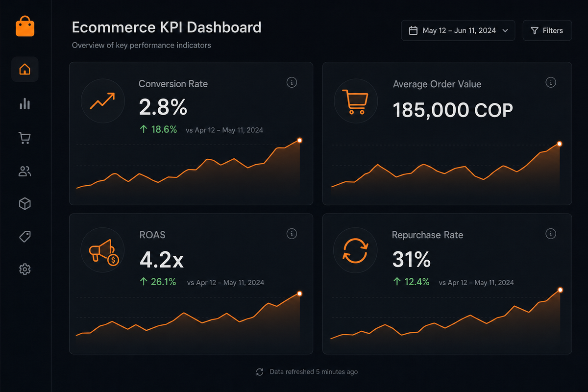The image size is (588, 392).
Task: Open the Products package icon in the sidebar
Action: click(24, 203)
